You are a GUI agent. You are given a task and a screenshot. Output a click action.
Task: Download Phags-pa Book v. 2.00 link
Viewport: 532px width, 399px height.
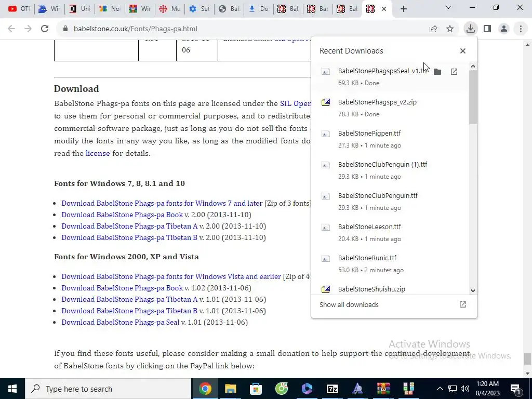(122, 215)
